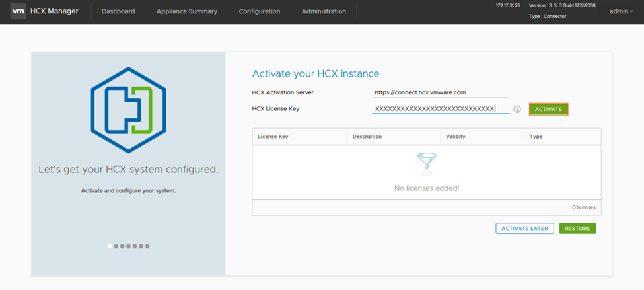Expand the admin user dropdown
Screen dimensions: 644x290
tap(622, 11)
